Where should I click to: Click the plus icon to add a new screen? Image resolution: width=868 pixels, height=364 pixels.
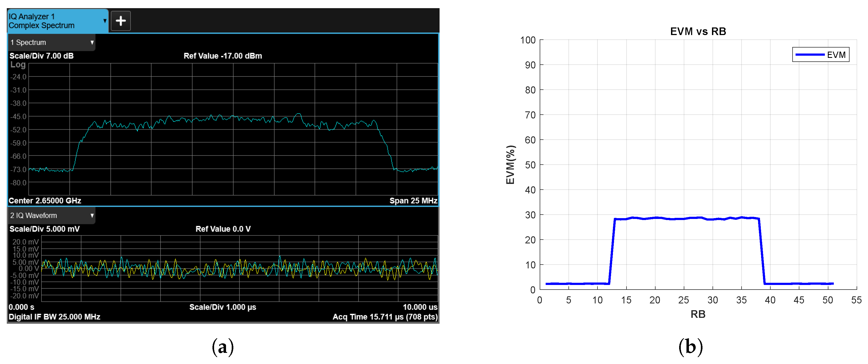pos(121,21)
